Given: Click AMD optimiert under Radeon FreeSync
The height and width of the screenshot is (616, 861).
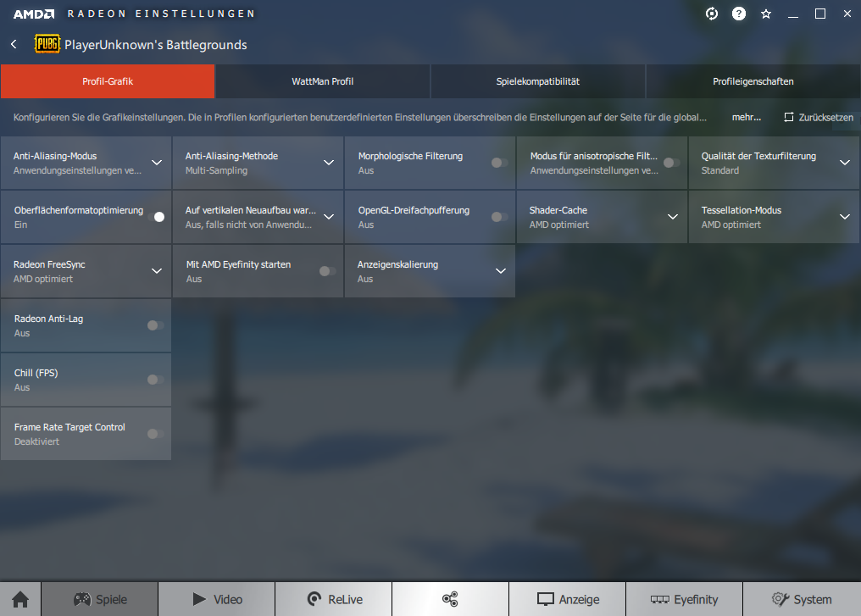Looking at the screenshot, I should (x=43, y=279).
